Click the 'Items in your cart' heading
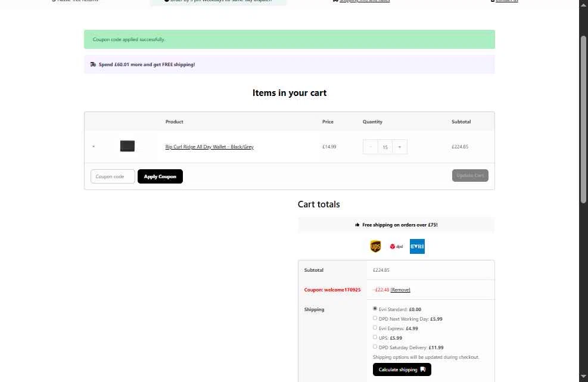Image resolution: width=588 pixels, height=382 pixels. click(290, 93)
